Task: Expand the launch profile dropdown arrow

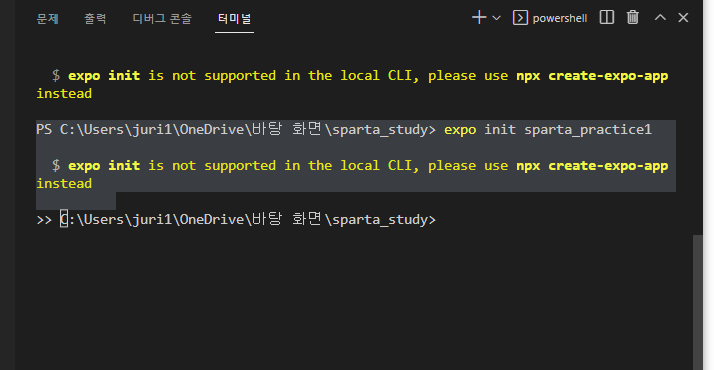Action: pyautogui.click(x=497, y=18)
